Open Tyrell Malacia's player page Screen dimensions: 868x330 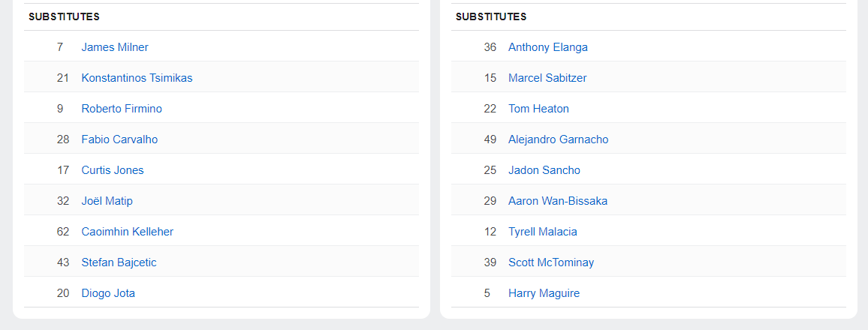(543, 232)
